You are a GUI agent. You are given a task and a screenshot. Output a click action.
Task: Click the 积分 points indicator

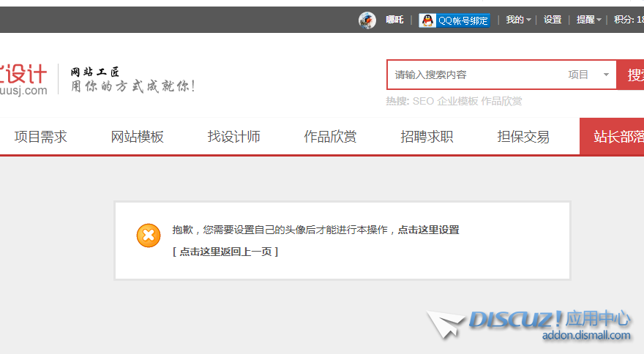coord(629,20)
